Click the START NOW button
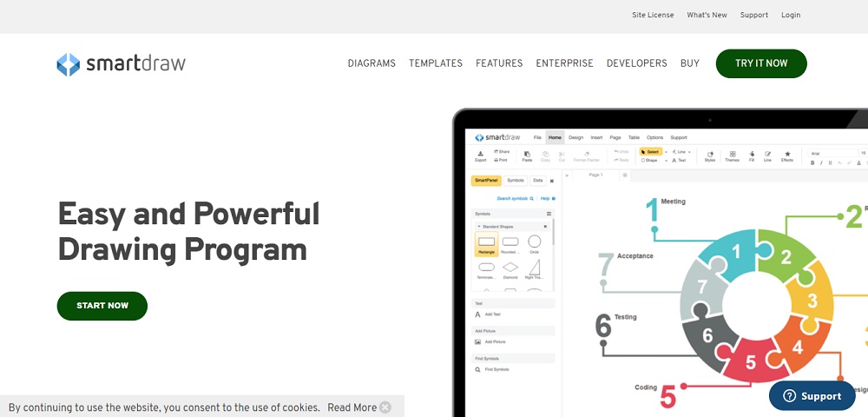This screenshot has width=868, height=417. click(102, 306)
